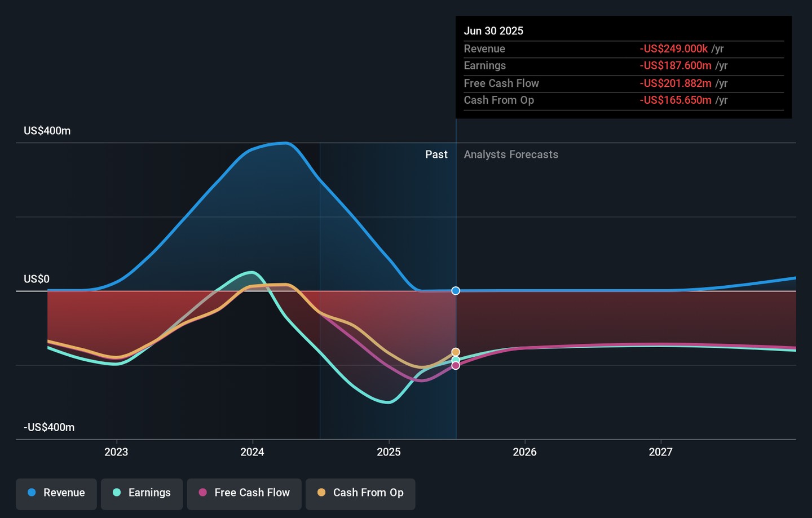Click the pink Free Cash Flow legend dot

point(203,493)
